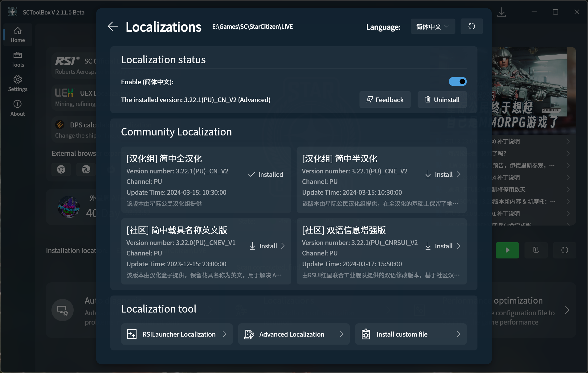Viewport: 588px width, 373px height.
Task: Open Edge external browser icon
Action: click(86, 169)
